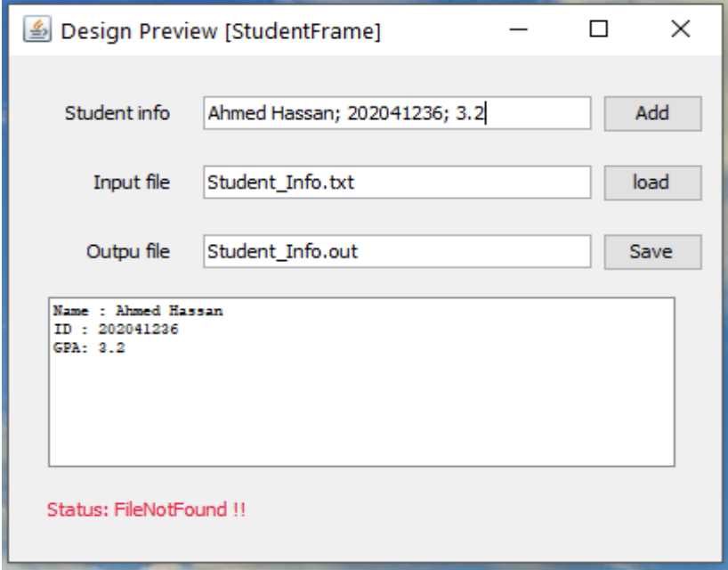Select the Outpu file text field
728x570 pixels.
399,250
